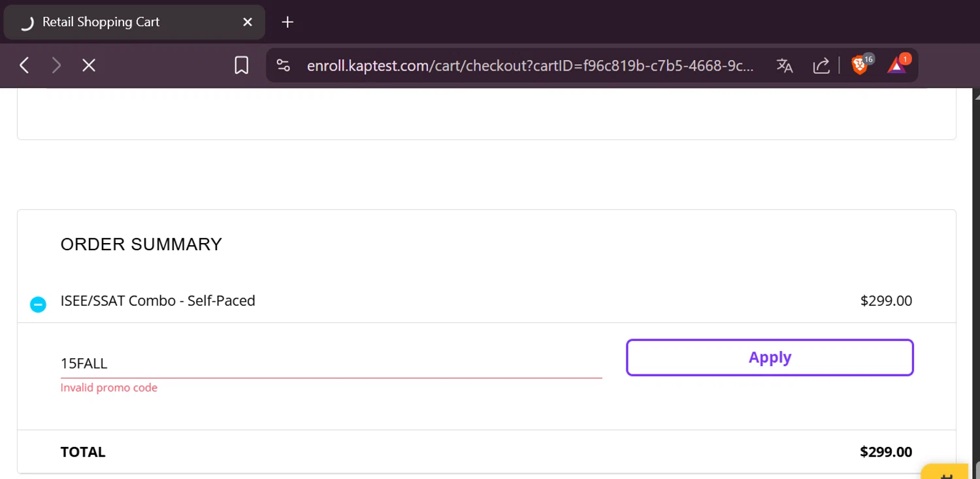This screenshot has height=479, width=980.
Task: Apply the promo code
Action: point(770,357)
